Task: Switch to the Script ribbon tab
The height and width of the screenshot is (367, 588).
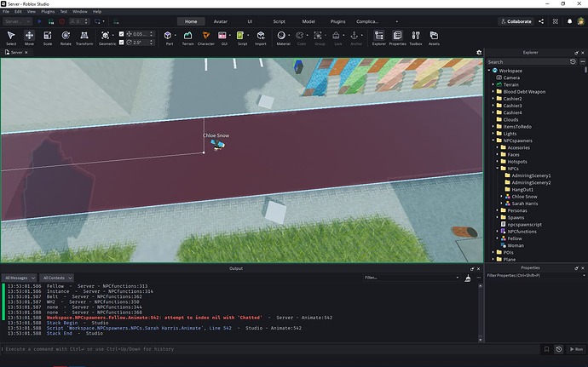Action: tap(279, 21)
